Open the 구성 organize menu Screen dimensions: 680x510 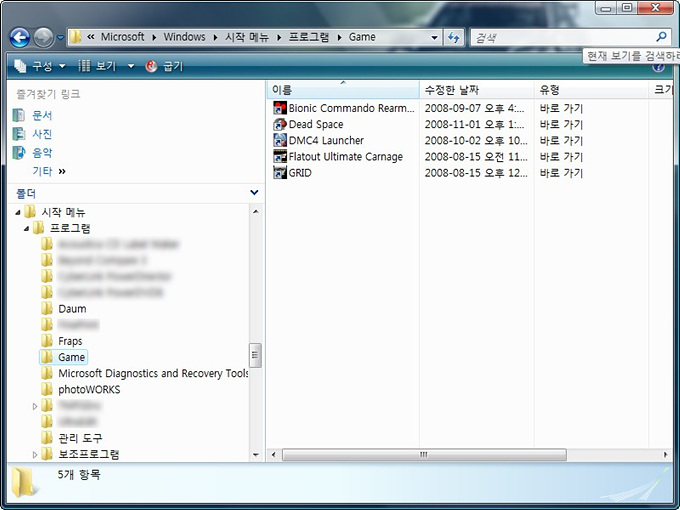40,66
